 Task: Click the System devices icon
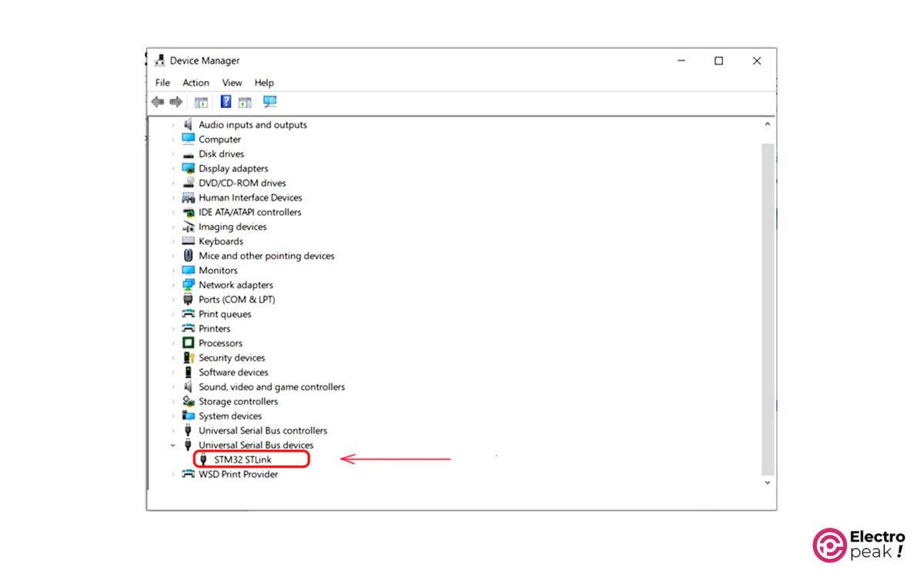click(188, 416)
